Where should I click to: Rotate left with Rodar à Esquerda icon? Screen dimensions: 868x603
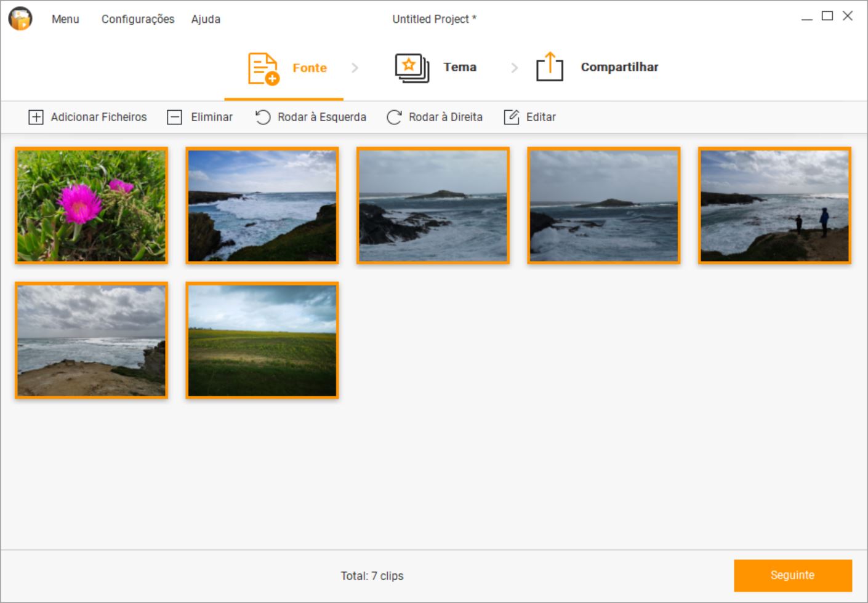(263, 117)
